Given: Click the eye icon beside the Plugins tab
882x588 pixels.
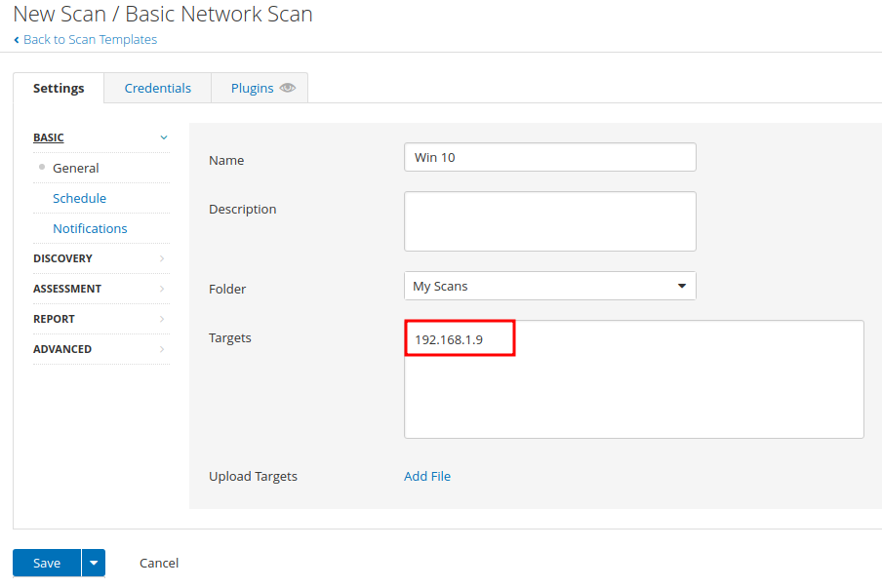Looking at the screenshot, I should pos(288,88).
